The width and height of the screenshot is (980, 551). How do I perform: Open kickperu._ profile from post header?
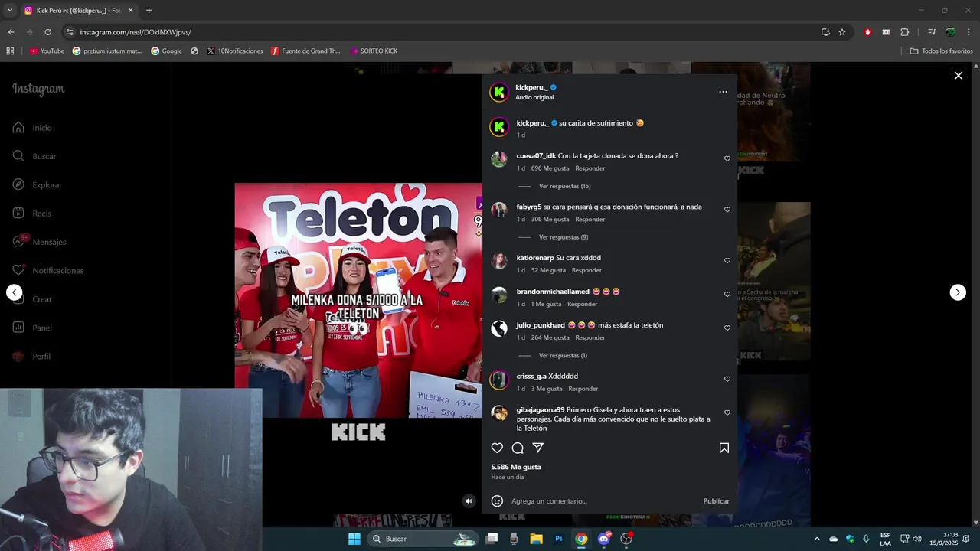coord(531,87)
